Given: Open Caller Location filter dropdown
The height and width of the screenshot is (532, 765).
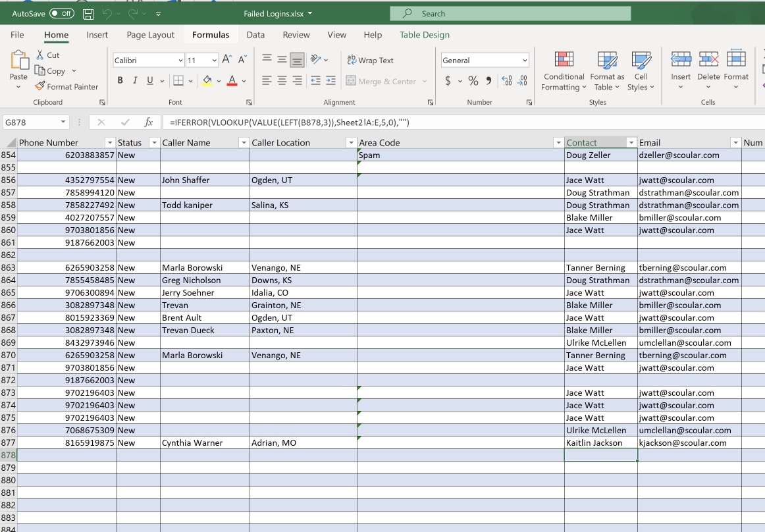Looking at the screenshot, I should click(x=350, y=142).
